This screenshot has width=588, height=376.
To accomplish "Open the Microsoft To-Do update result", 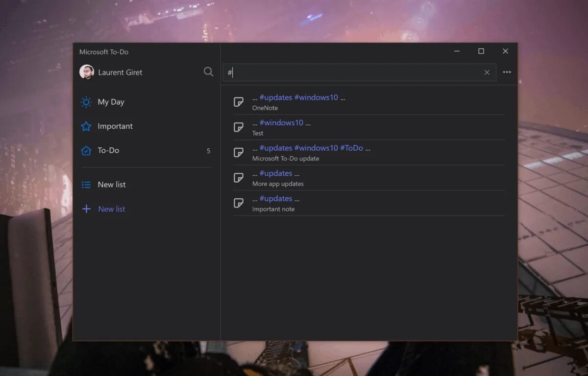I will pos(368,153).
